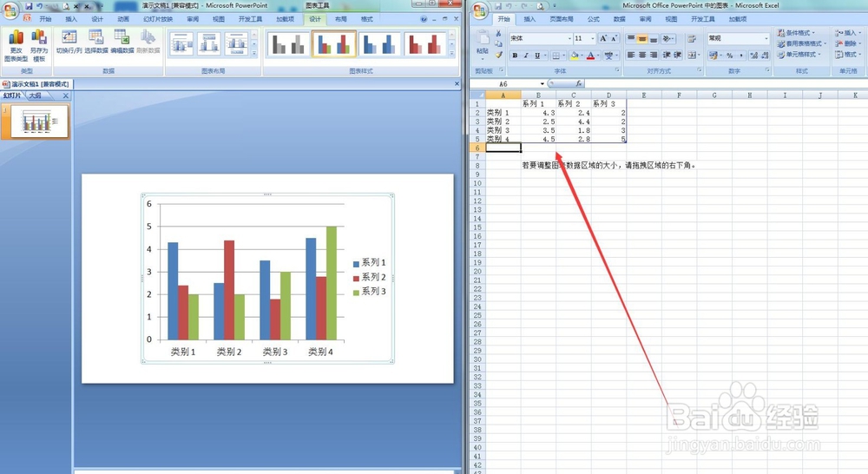Viewport: 868px width, 474px height.
Task: Align cell text left in Excel
Action: 630,56
